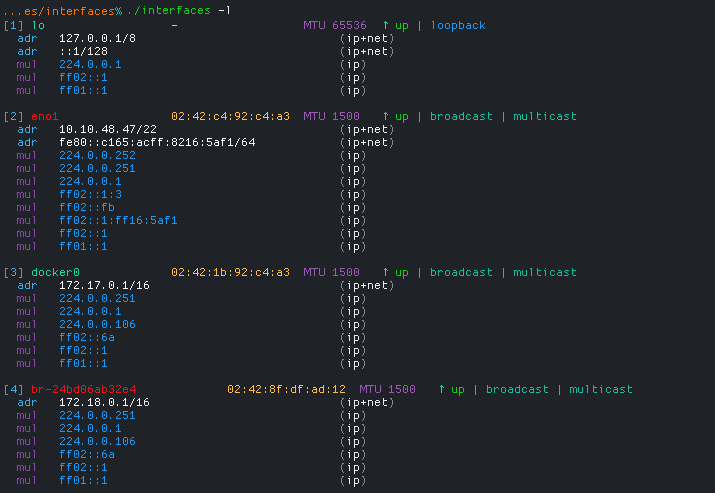Click 'MTU 1500' on eno1 row
Screen dimensions: 715x493
pos(332,116)
